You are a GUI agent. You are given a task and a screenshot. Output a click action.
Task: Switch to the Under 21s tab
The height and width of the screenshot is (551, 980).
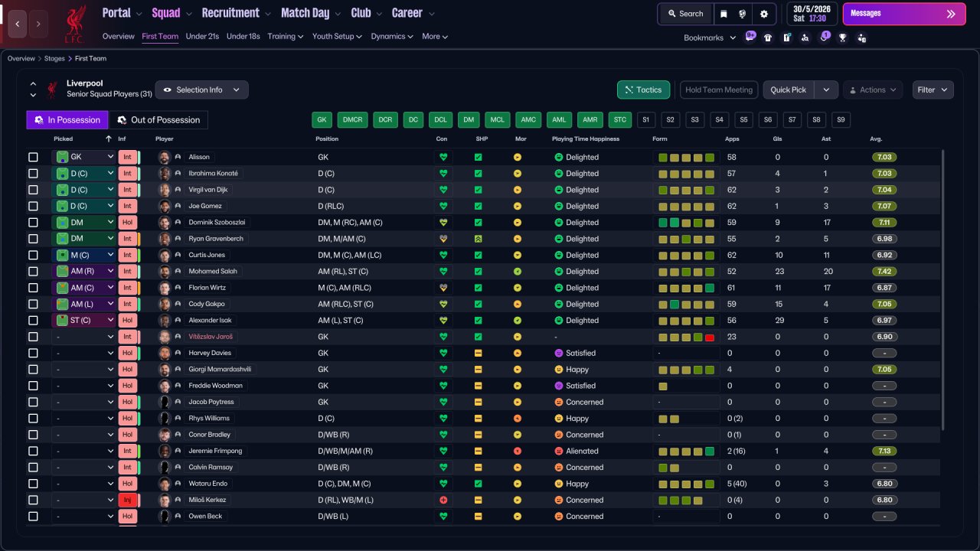pos(202,36)
